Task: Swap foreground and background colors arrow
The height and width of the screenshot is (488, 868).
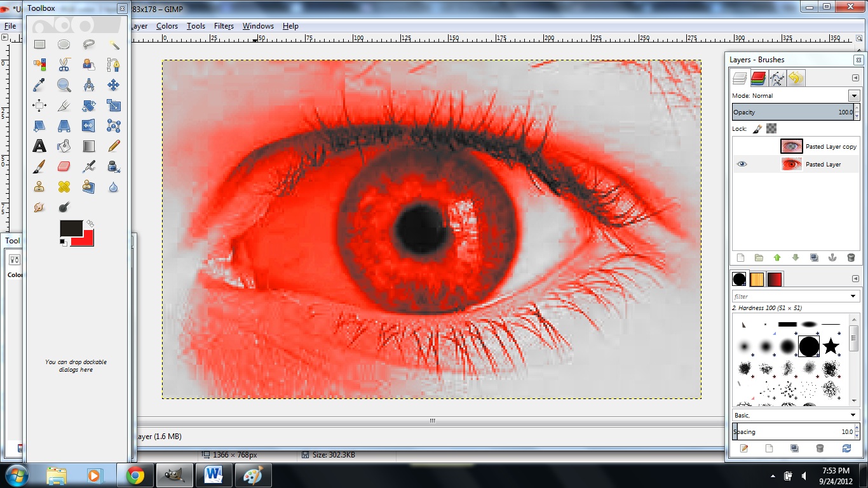Action: (x=90, y=224)
